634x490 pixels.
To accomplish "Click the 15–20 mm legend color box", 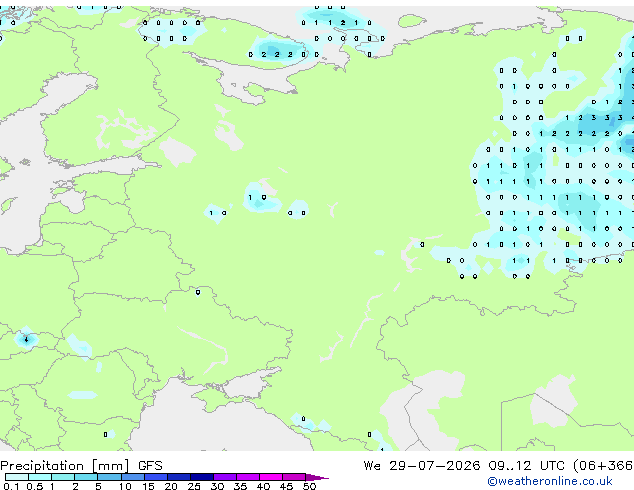I will click(x=155, y=477).
